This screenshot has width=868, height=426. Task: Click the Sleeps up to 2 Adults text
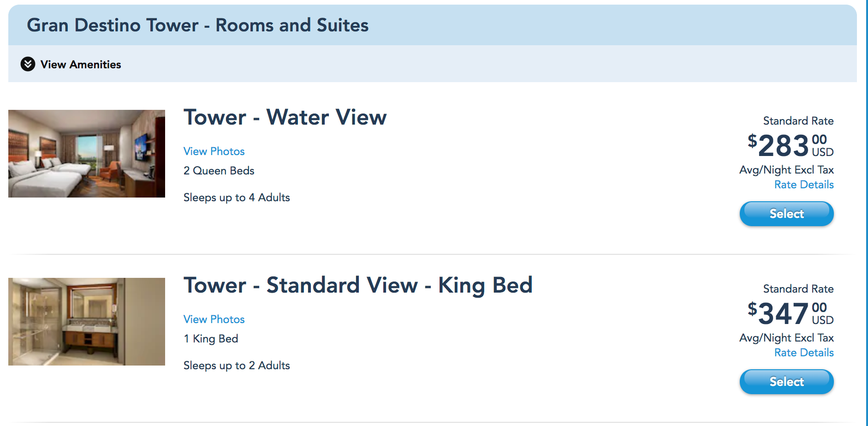pyautogui.click(x=237, y=366)
